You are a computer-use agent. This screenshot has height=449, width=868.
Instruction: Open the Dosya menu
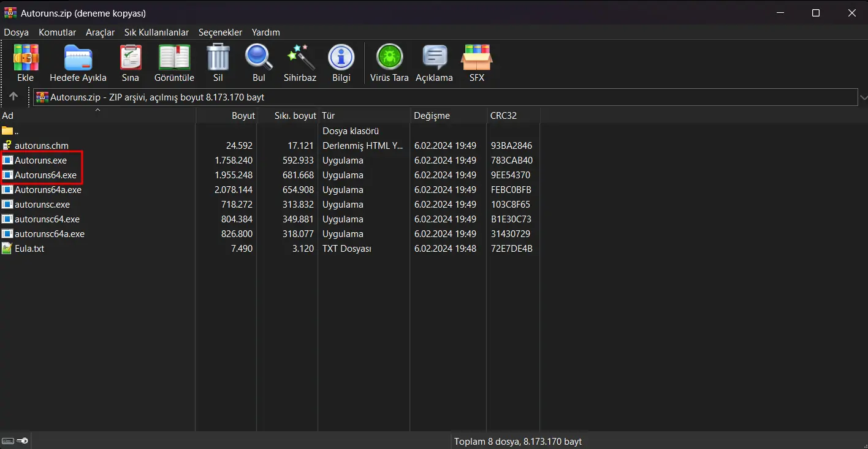pos(17,32)
